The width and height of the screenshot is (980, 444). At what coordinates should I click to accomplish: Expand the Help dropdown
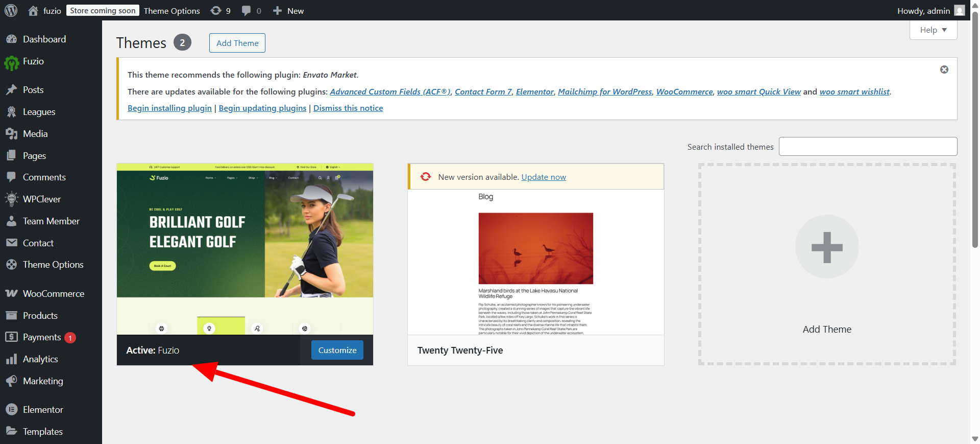click(x=933, y=30)
